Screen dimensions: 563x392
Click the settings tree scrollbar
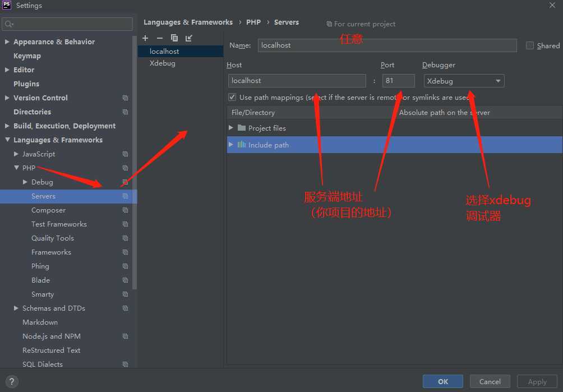coord(135,162)
